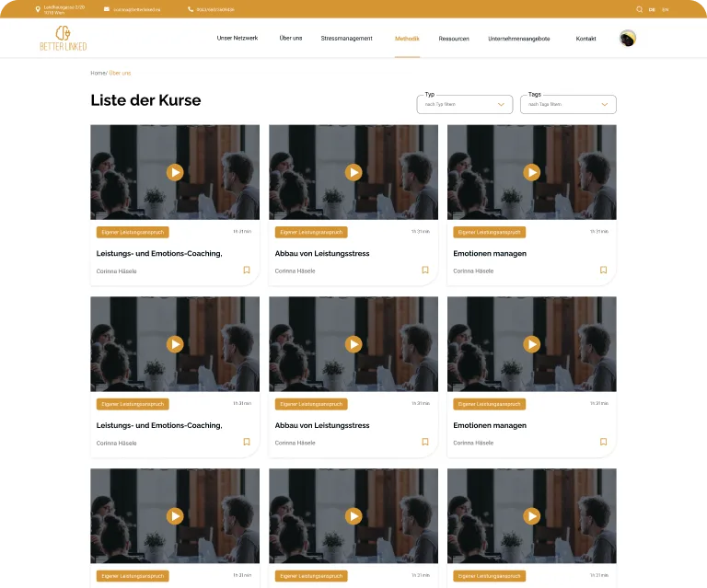This screenshot has width=707, height=588.
Task: Play the top-row Emotionen managen video
Action: pyautogui.click(x=532, y=172)
